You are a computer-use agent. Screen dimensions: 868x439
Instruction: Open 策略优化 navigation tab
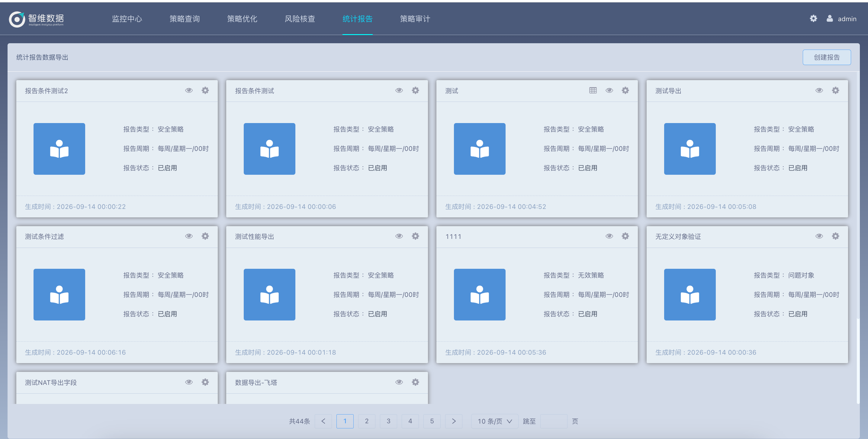pos(242,19)
